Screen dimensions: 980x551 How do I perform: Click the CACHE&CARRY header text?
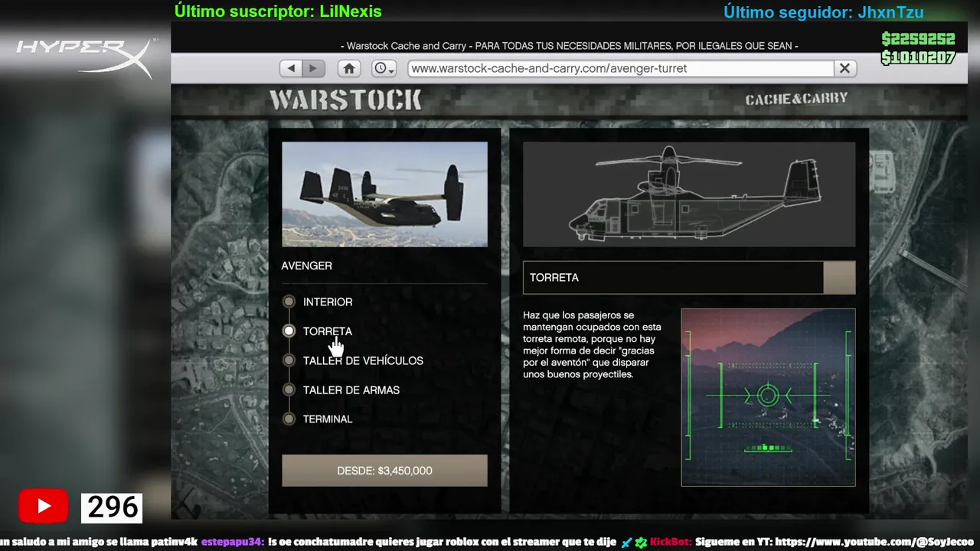[796, 99]
